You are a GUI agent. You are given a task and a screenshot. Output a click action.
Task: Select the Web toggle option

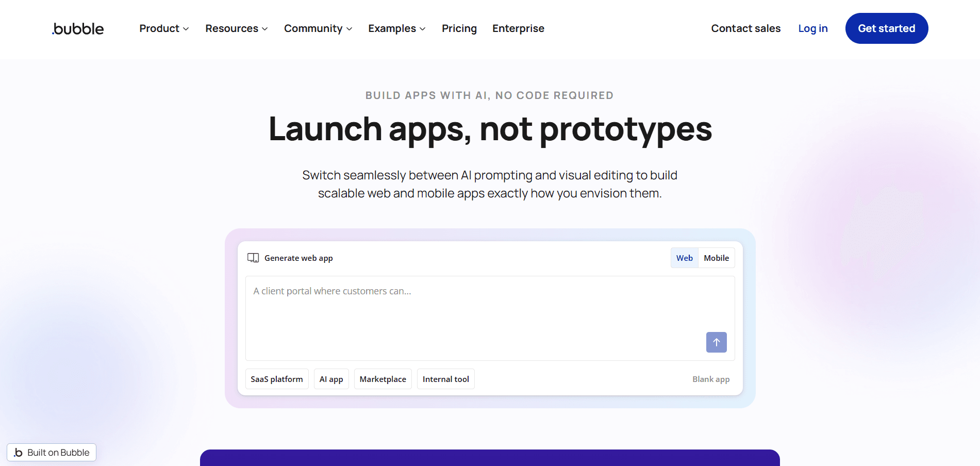[x=684, y=258]
